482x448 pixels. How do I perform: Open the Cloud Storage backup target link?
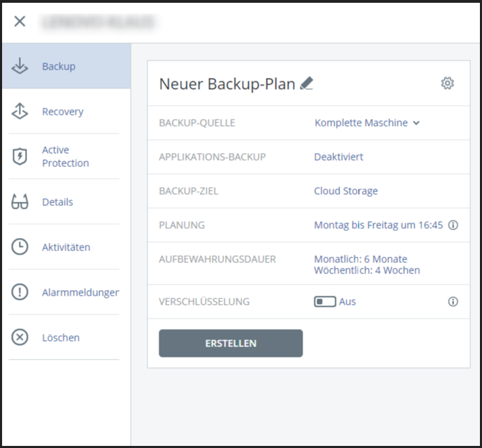point(346,191)
